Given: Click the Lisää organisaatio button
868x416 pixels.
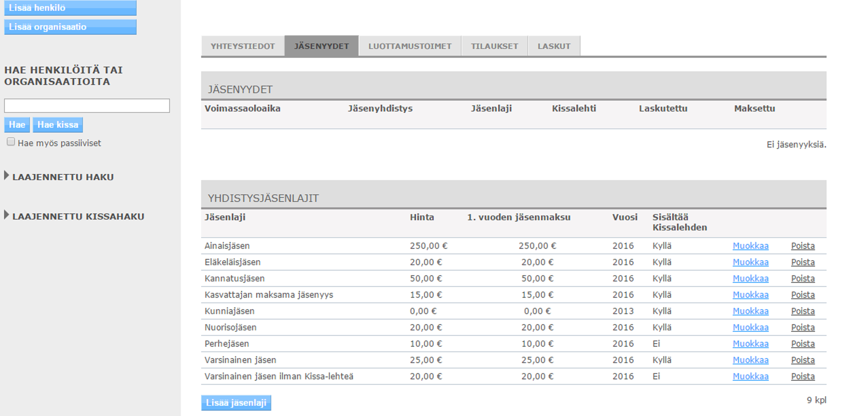Looking at the screenshot, I should pos(70,27).
